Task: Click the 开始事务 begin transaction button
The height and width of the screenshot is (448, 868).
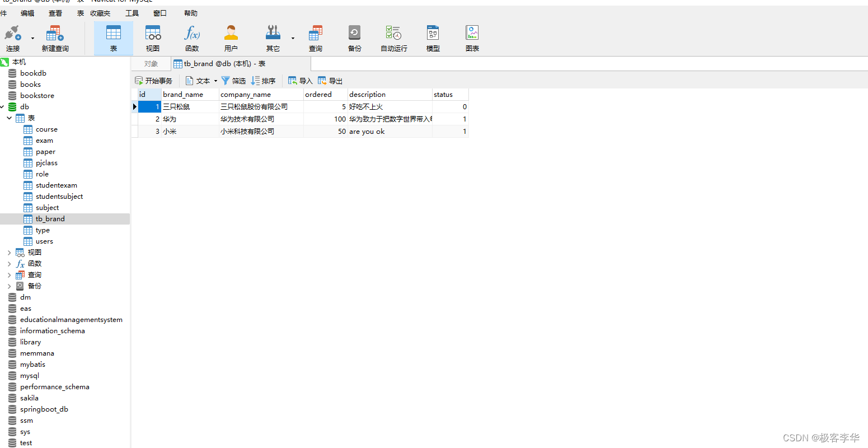Action: (x=154, y=81)
